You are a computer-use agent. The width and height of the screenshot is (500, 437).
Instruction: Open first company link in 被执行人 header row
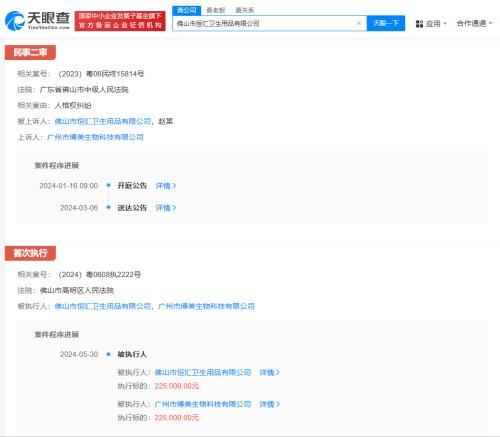click(103, 306)
